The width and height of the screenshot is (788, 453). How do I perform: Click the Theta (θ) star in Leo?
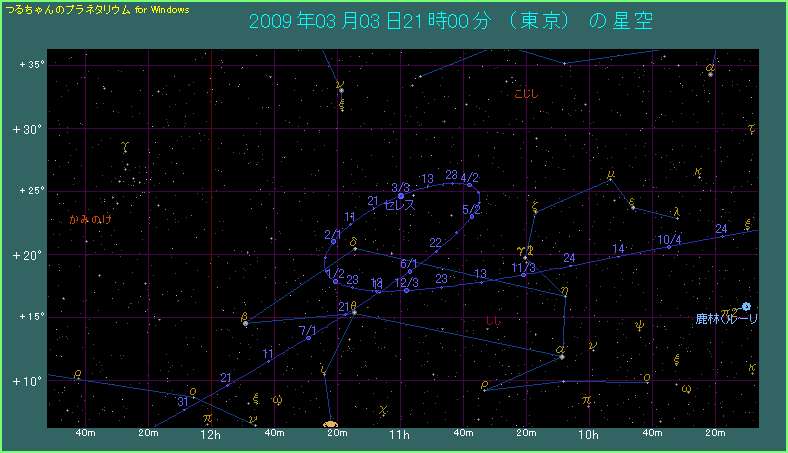(353, 312)
